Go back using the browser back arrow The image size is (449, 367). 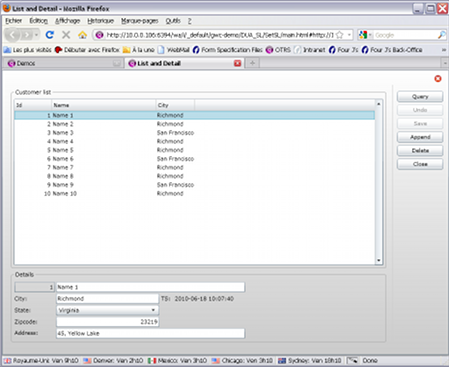coord(13,35)
